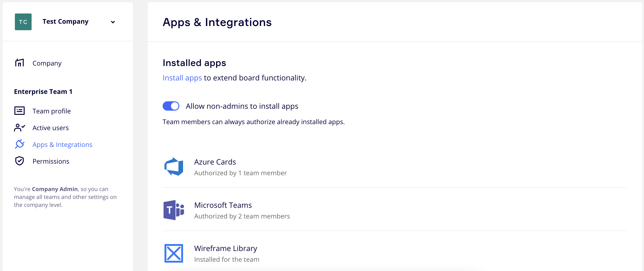Expand the Test Company dropdown chevron
Viewport: 644px width, 271px height.
click(113, 22)
